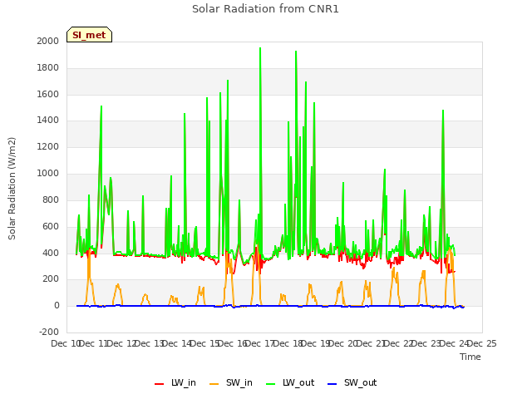Click the 1400 y-axis tick label

click(48, 120)
